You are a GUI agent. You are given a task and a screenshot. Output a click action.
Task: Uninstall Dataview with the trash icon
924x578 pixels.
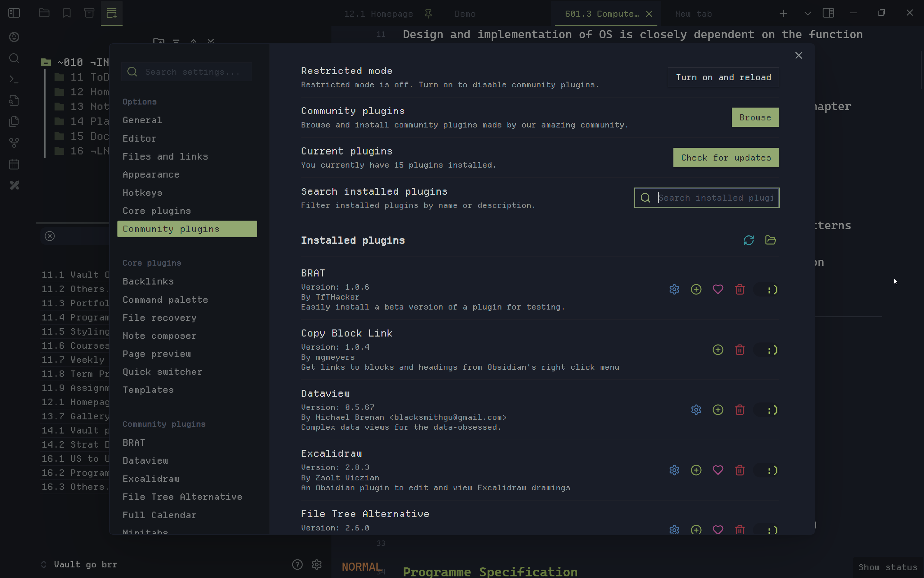coord(740,410)
